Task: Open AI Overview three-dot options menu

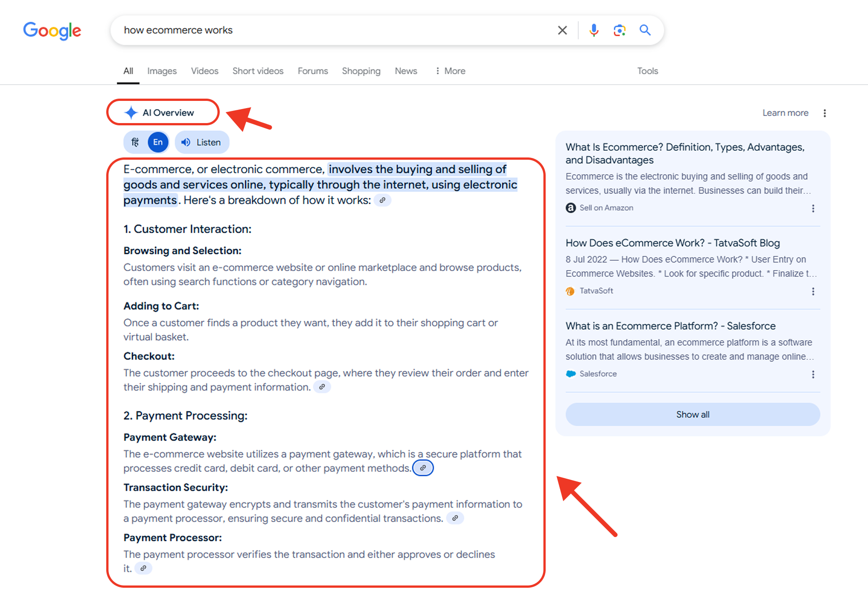Action: tap(825, 113)
